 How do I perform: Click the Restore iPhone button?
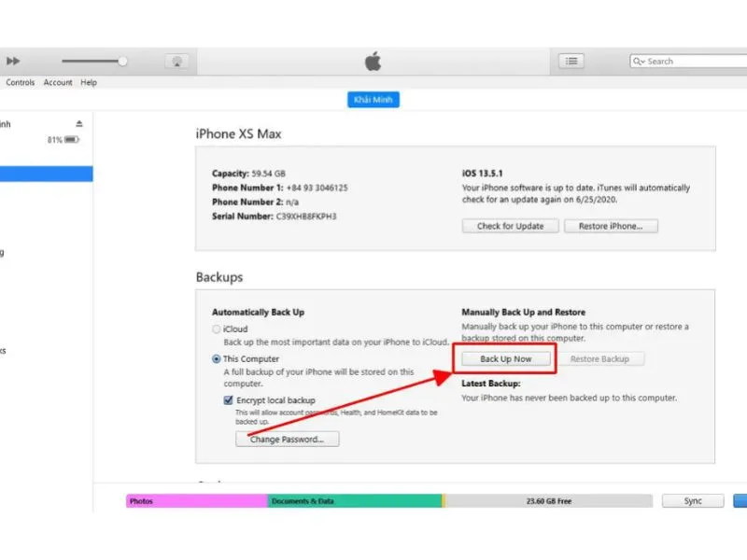point(611,226)
